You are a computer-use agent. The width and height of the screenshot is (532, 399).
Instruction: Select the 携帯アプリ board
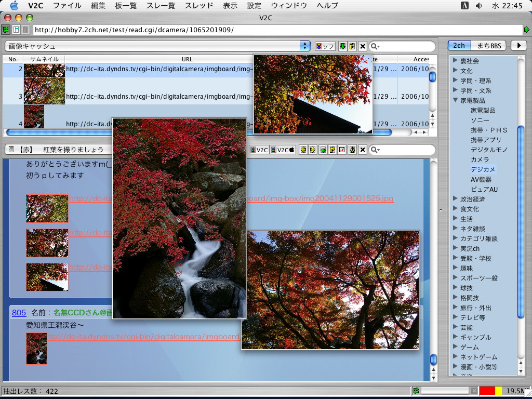pyautogui.click(x=486, y=140)
